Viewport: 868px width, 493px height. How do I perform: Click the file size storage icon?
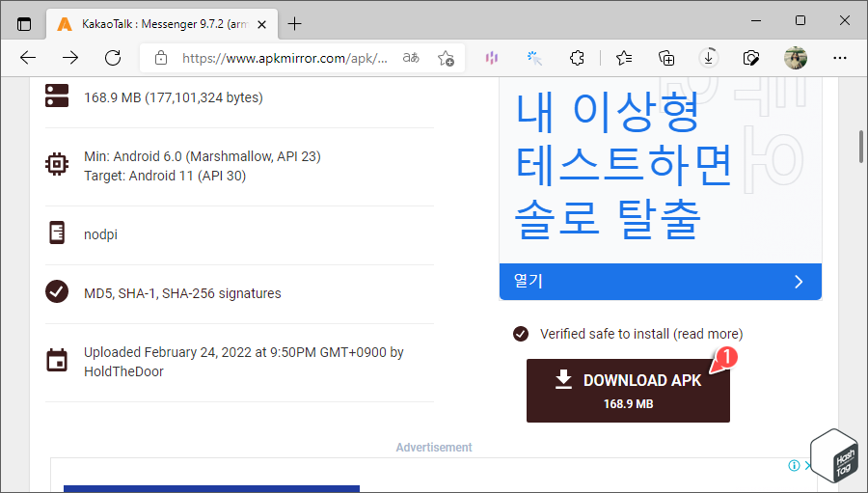57,96
